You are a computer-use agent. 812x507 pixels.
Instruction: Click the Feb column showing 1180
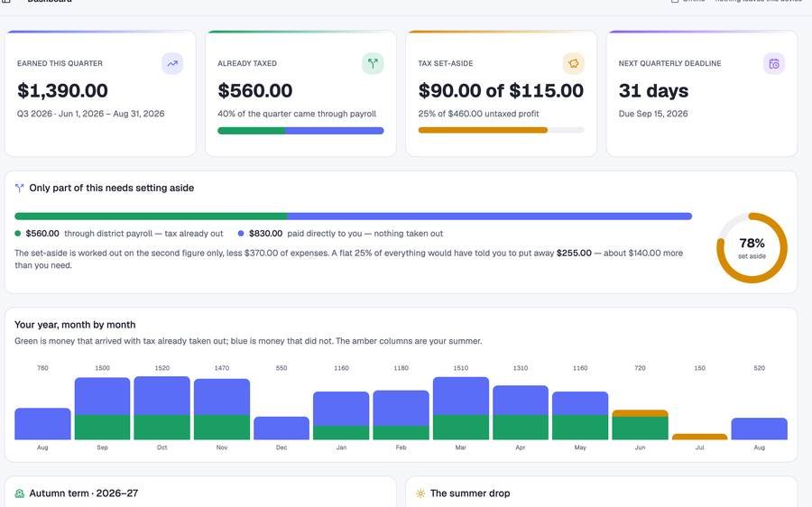(401, 415)
